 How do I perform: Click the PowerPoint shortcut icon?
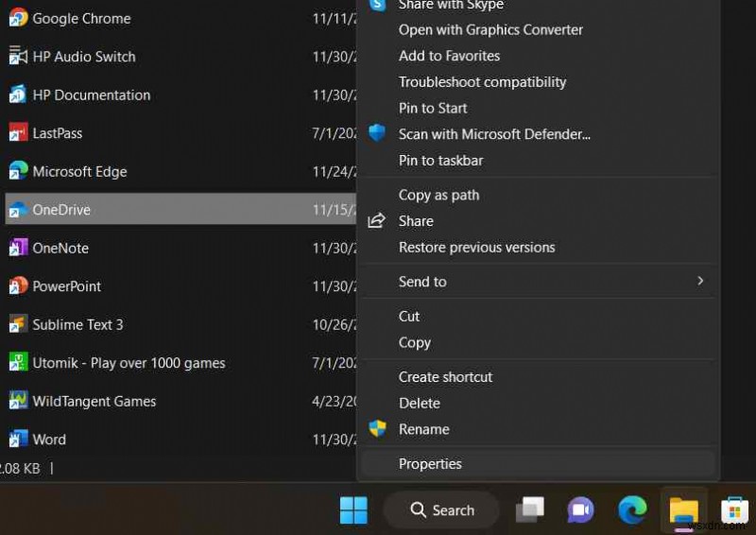click(x=18, y=285)
